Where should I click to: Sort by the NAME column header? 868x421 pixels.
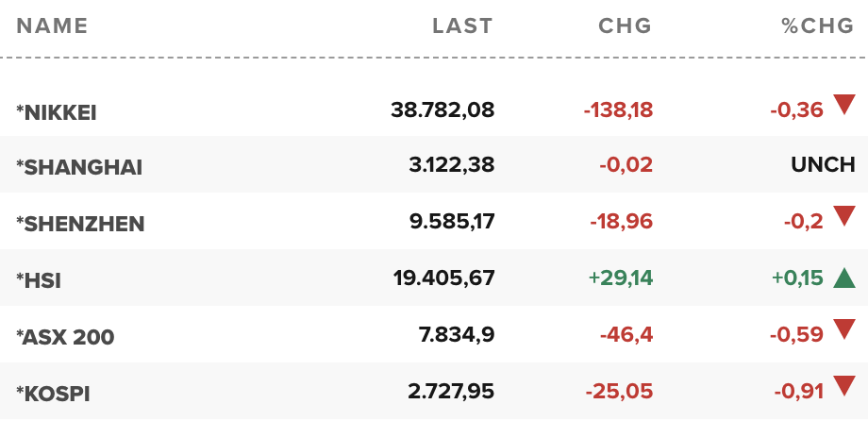52,26
